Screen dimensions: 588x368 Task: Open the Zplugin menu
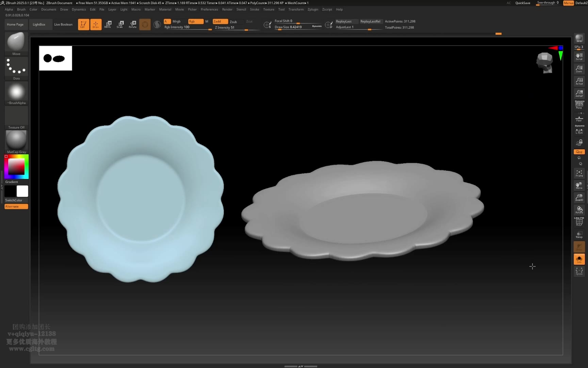(313, 10)
